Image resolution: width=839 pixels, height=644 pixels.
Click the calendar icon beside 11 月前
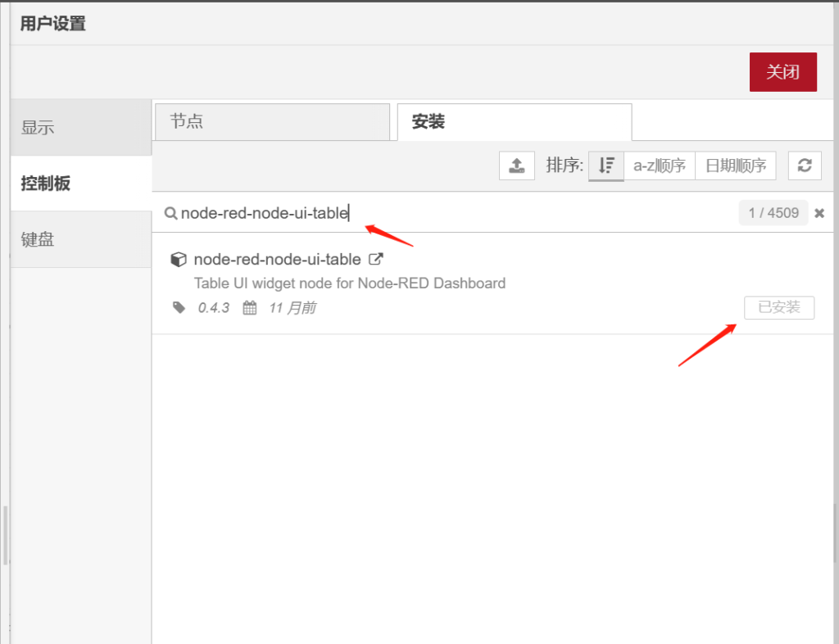[x=250, y=308]
